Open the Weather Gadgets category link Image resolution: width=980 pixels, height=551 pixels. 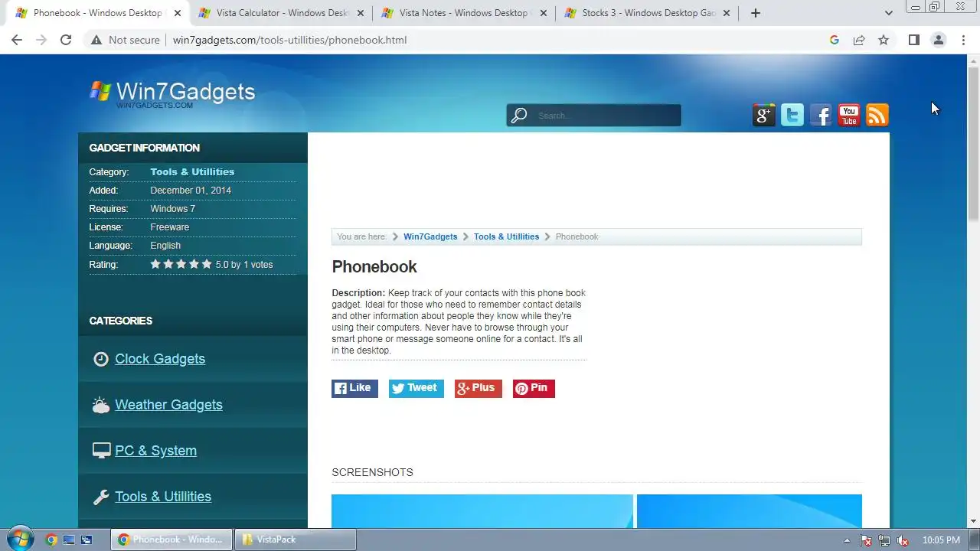tap(168, 405)
